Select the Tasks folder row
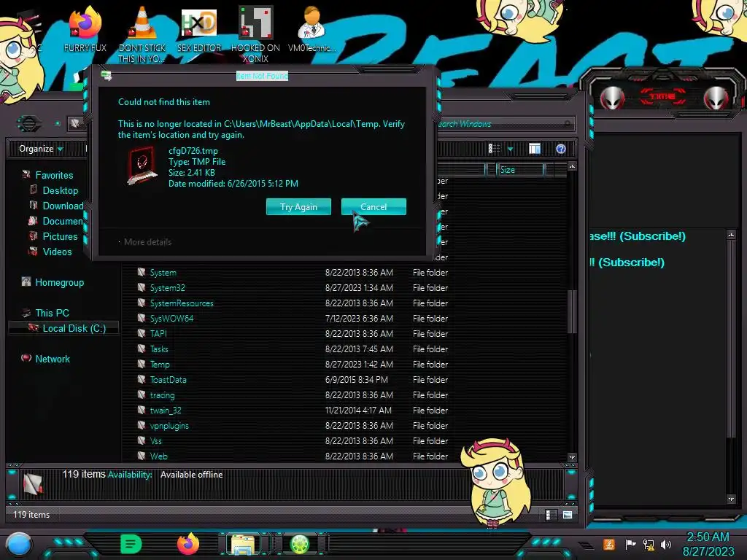747x560 pixels. point(343,349)
